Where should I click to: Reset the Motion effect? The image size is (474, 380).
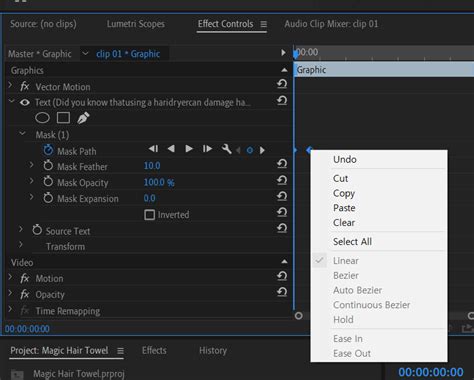click(x=282, y=276)
